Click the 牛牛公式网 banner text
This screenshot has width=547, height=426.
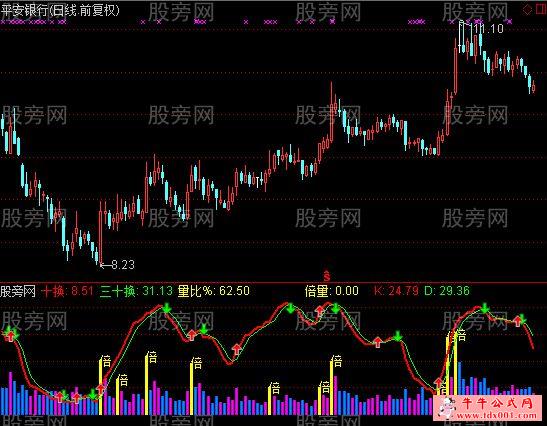(x=498, y=404)
